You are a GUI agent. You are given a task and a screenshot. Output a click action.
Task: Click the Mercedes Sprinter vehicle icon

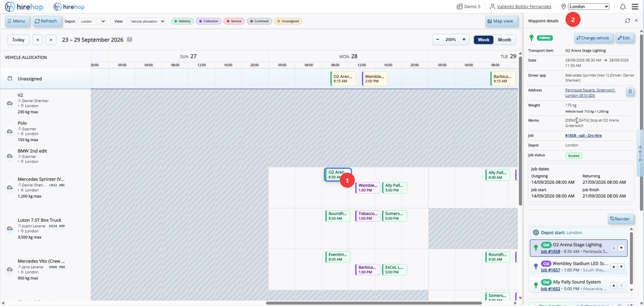9,188
